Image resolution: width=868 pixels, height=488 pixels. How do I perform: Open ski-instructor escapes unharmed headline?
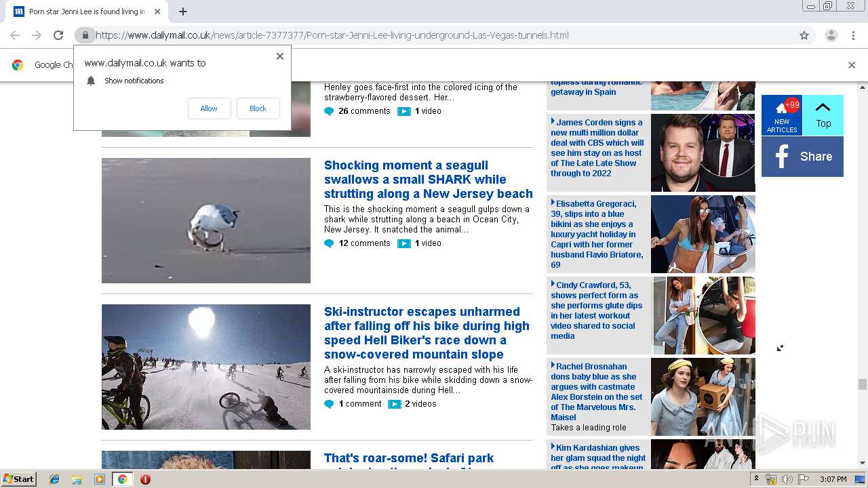(x=427, y=333)
